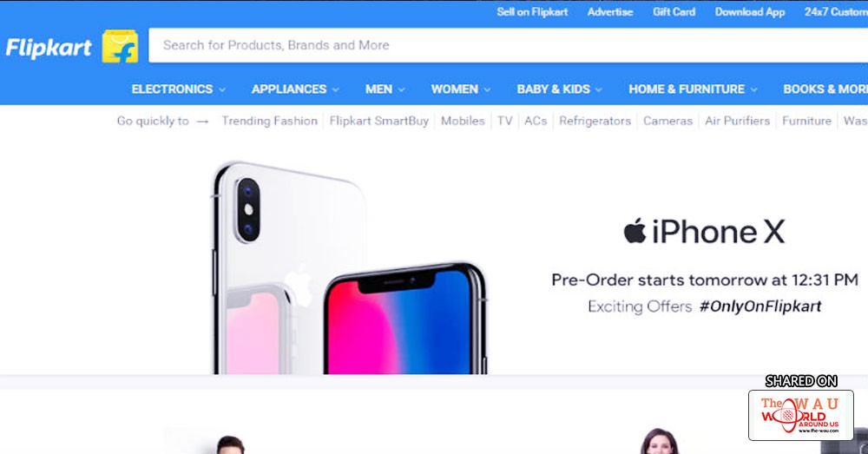Click inside the product search field

pos(508,45)
